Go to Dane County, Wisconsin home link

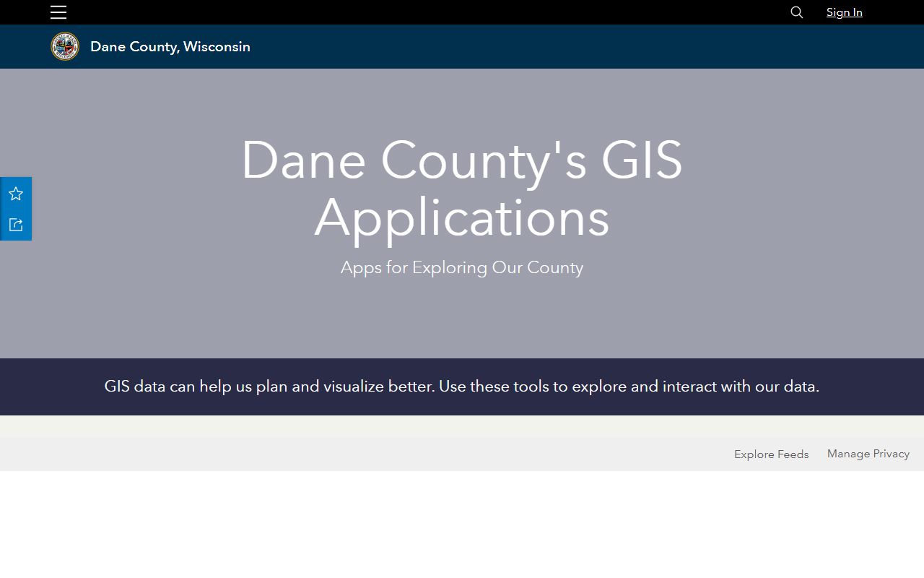(170, 46)
